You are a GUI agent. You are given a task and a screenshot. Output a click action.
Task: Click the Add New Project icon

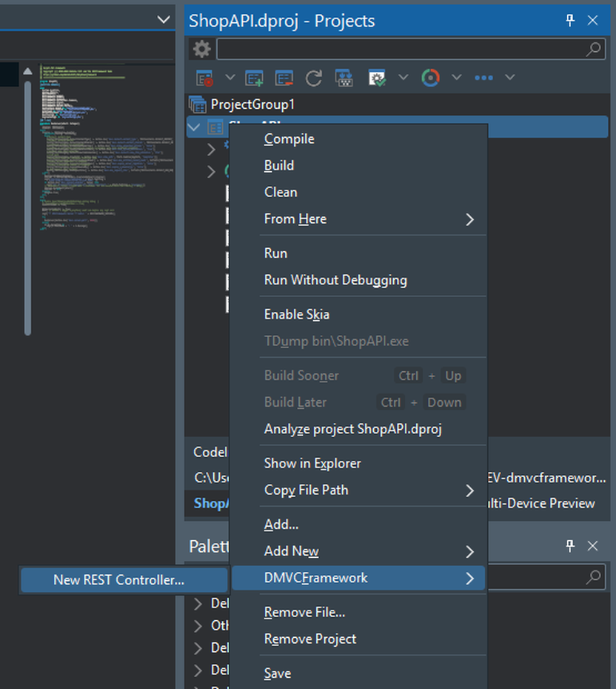click(x=254, y=78)
